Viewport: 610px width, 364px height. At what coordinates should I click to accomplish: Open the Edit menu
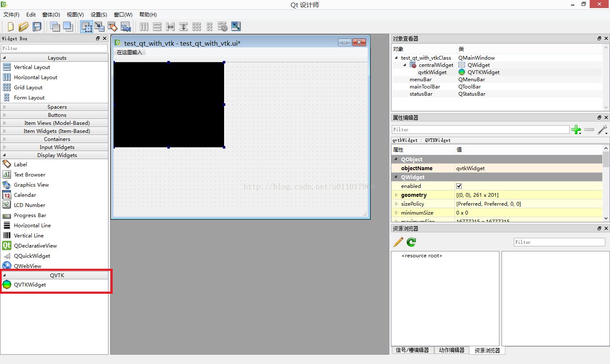[31, 14]
